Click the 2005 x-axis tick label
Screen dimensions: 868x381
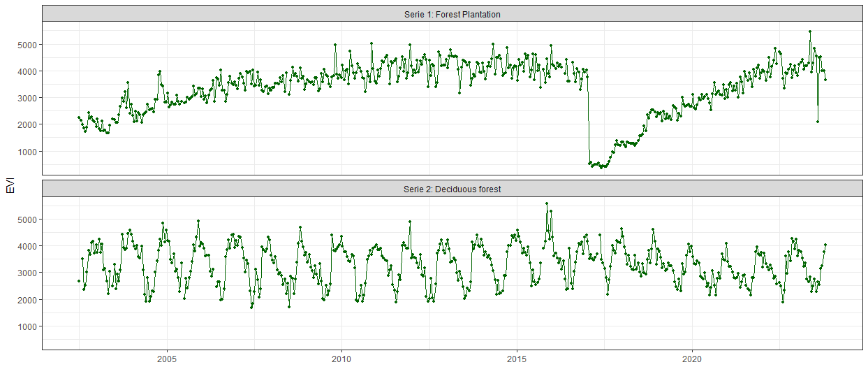click(x=167, y=359)
